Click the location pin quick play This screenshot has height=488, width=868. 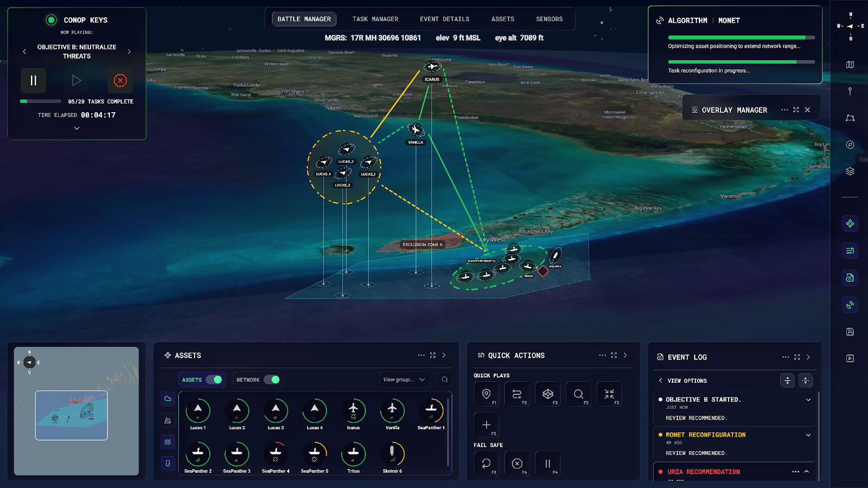click(486, 394)
